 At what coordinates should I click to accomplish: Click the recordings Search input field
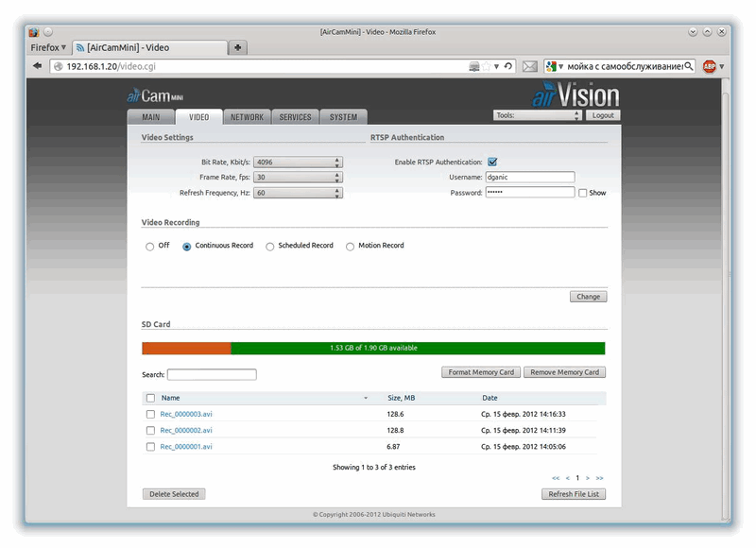coord(212,375)
